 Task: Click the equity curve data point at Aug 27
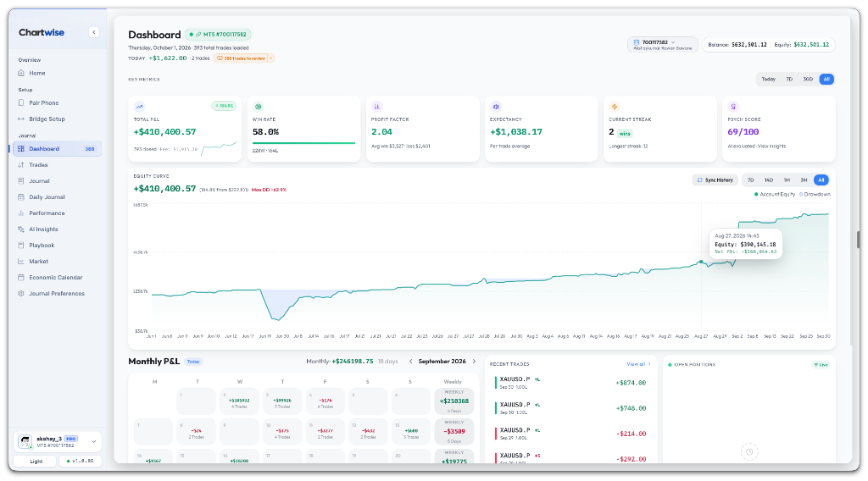click(701, 262)
